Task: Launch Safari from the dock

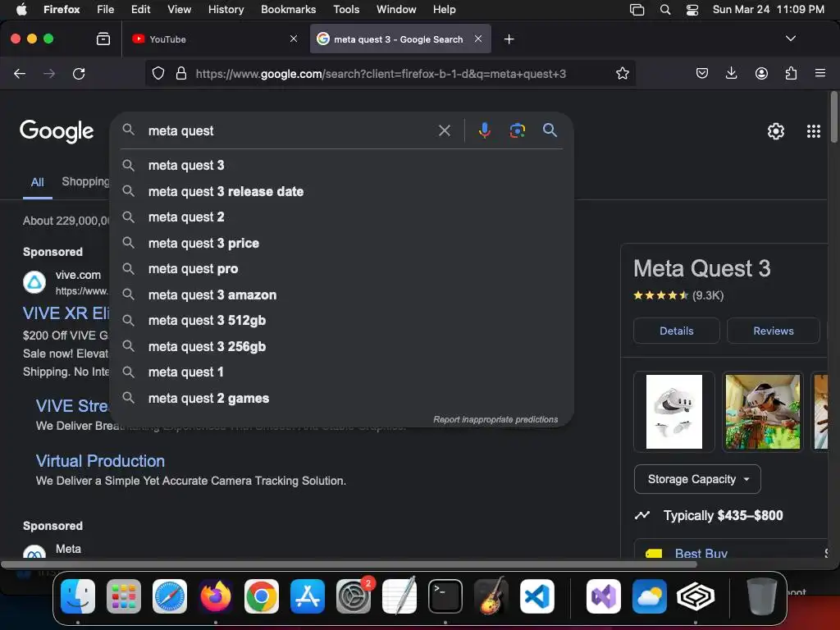Action: pos(170,596)
